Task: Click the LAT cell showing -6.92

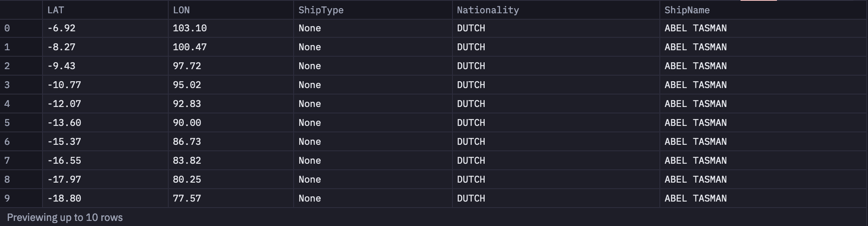Action: pos(105,28)
